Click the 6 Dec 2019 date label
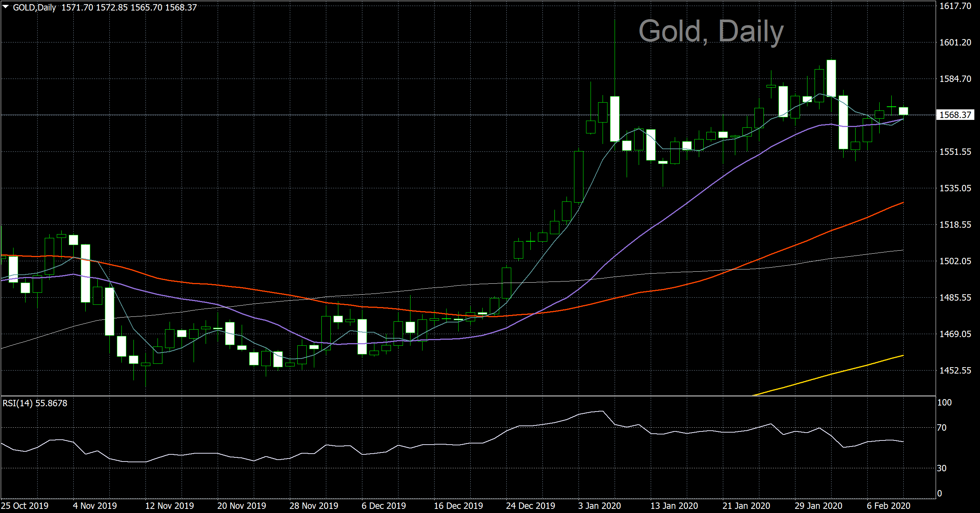The width and height of the screenshot is (980, 513). (383, 506)
